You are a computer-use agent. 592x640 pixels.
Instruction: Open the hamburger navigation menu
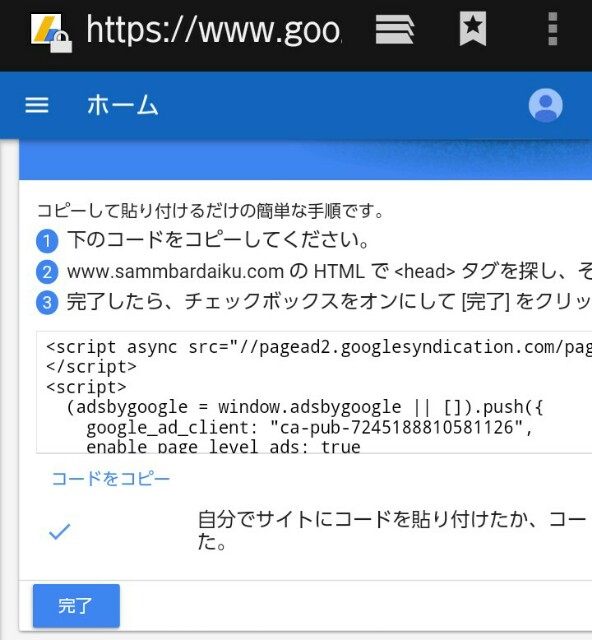pyautogui.click(x=37, y=105)
